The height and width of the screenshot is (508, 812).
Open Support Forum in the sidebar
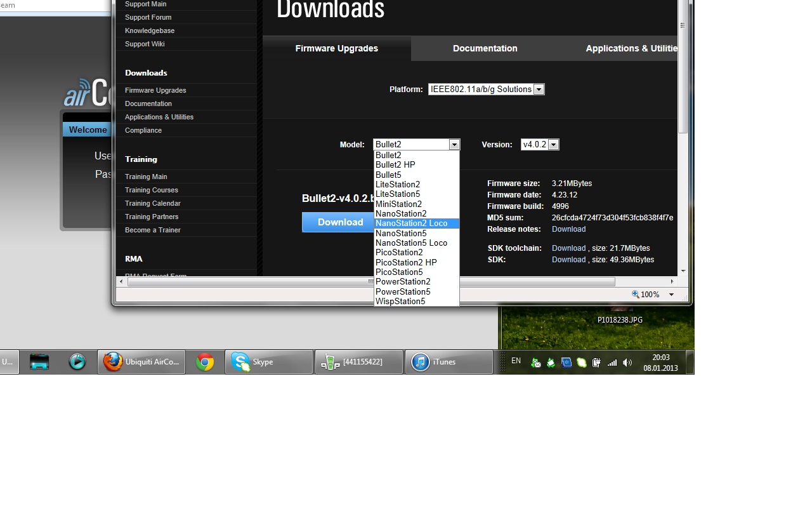click(x=148, y=17)
